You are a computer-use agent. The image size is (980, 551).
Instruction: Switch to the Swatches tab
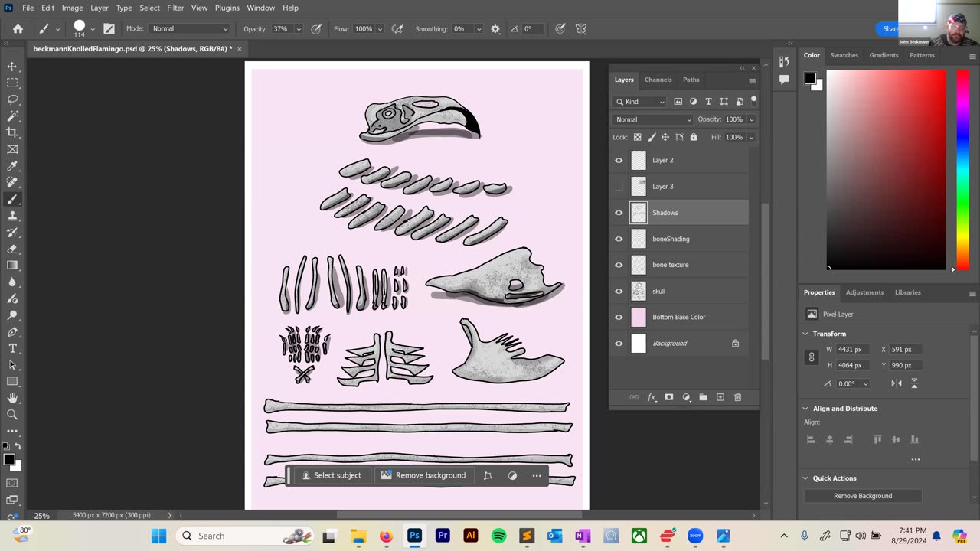point(844,55)
